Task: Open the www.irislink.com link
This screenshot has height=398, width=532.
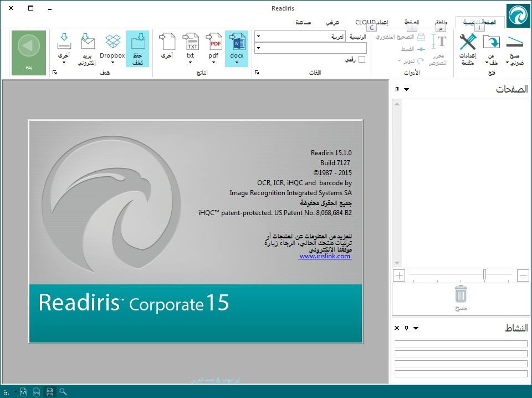Action: (325, 256)
